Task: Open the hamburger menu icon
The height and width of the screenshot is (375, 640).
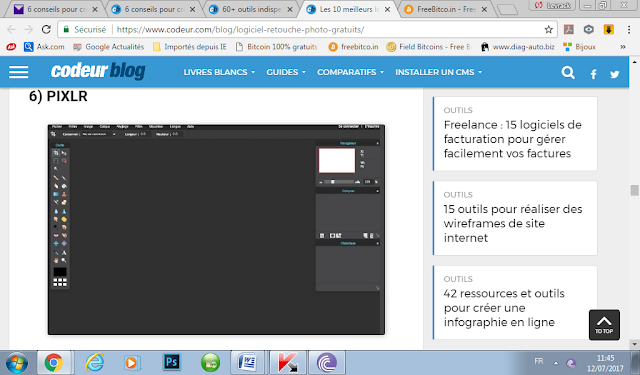Action: tap(18, 72)
